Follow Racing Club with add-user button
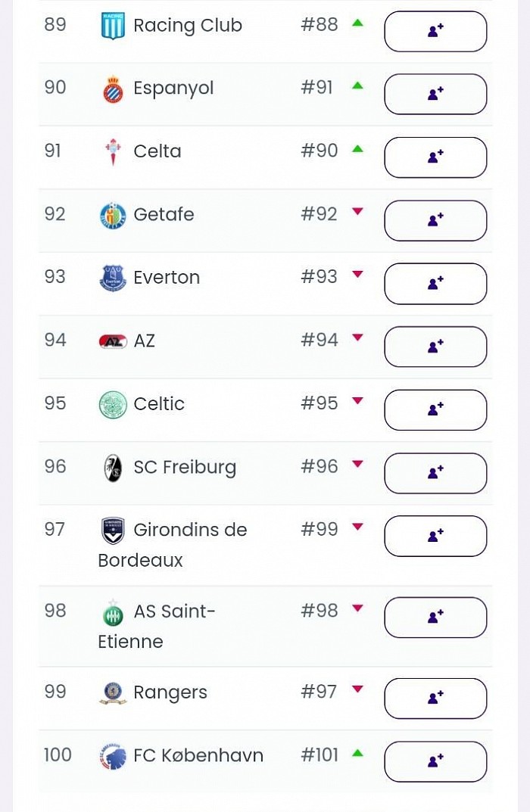Image resolution: width=530 pixels, height=812 pixels. (435, 31)
